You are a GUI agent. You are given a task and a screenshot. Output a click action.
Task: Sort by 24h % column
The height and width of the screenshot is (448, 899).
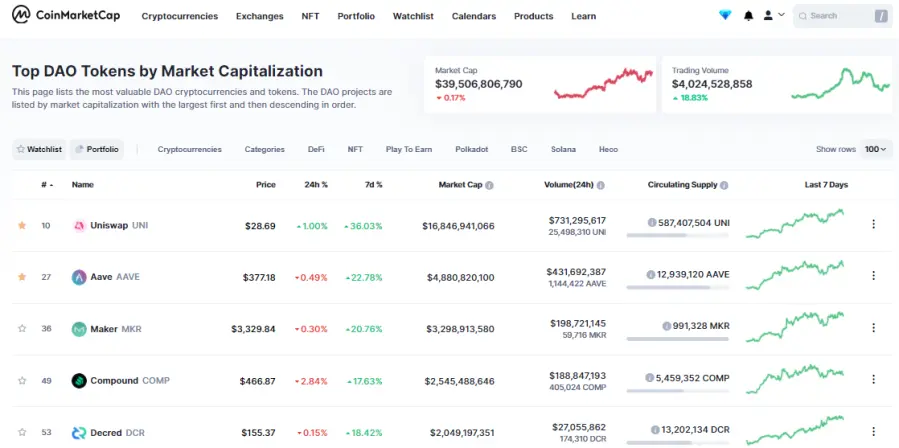[x=316, y=185]
